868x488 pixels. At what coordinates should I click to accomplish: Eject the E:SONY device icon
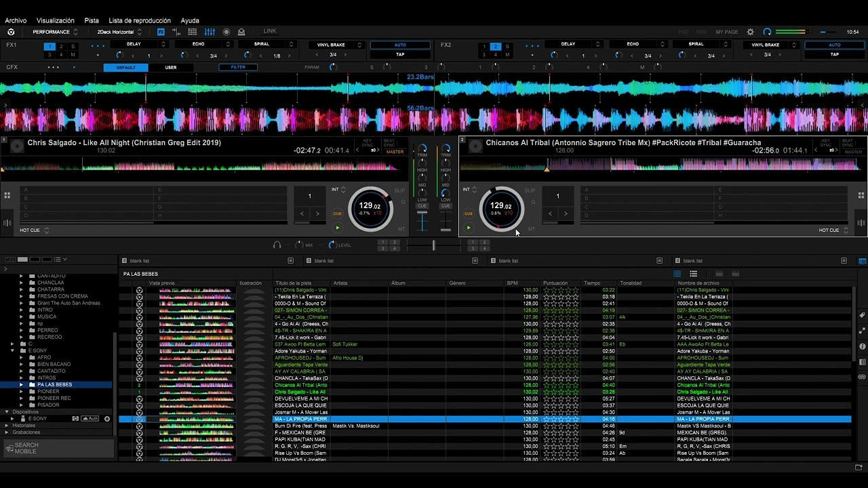pyautogui.click(x=106, y=419)
